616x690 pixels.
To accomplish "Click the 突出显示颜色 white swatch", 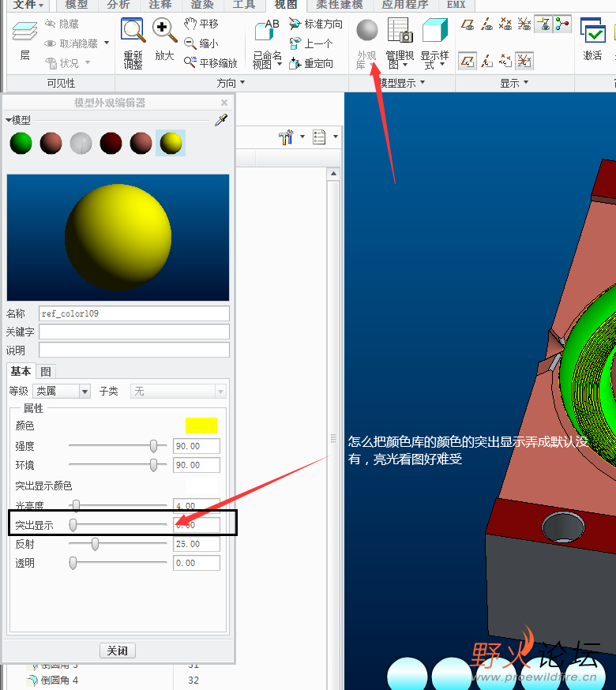I will pyautogui.click(x=201, y=486).
